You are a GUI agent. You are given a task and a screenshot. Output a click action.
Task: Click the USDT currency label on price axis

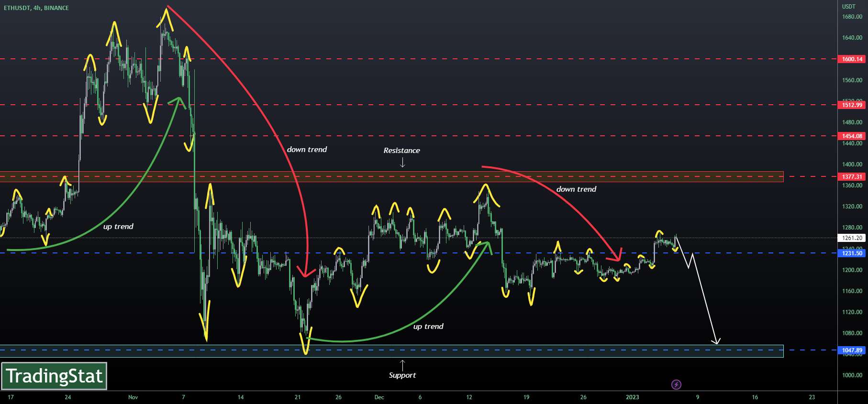point(849,7)
